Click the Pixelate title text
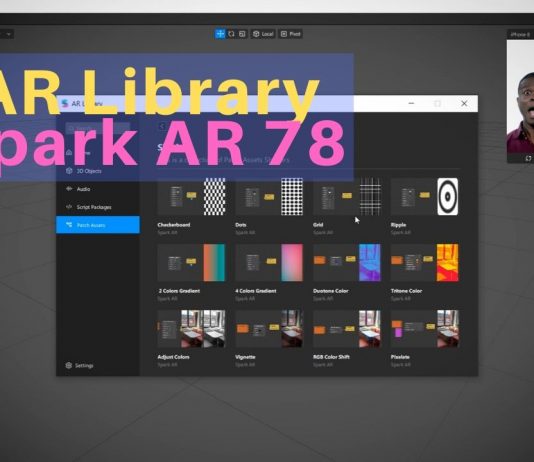Viewport: 534px width, 462px height. click(400, 357)
